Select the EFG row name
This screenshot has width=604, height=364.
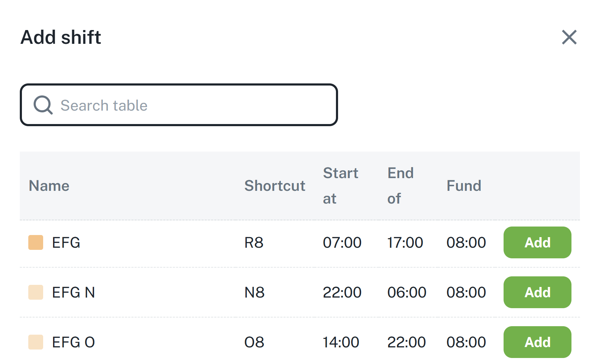[x=66, y=243]
